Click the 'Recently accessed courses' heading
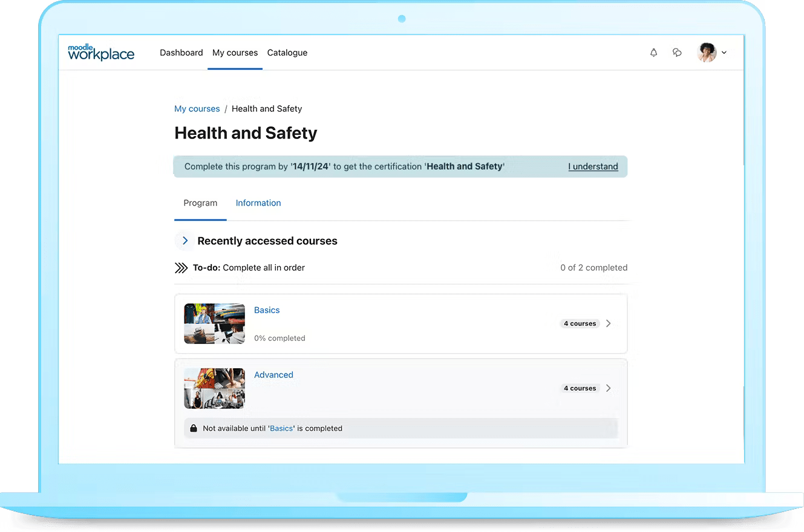 point(267,241)
